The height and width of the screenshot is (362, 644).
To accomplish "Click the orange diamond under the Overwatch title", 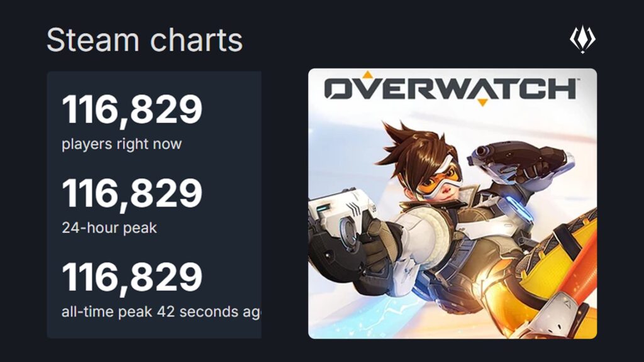I will pos(481,101).
